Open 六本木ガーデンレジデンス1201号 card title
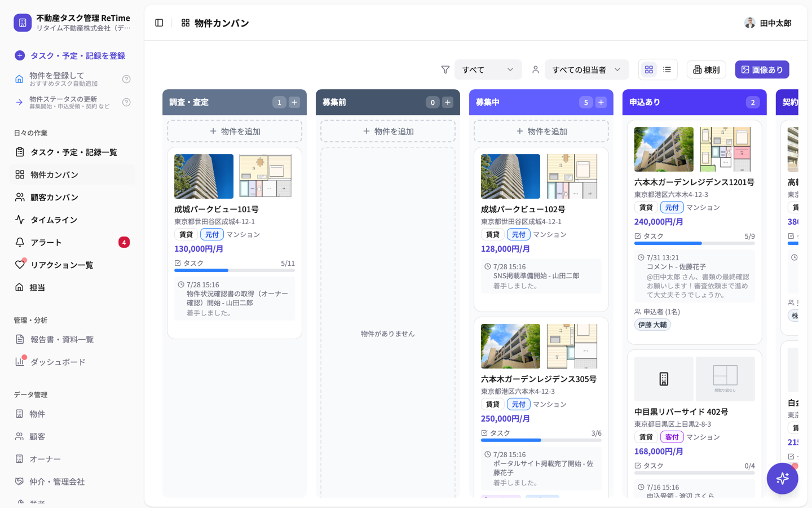Screen dimensions: 812x508 click(x=694, y=182)
